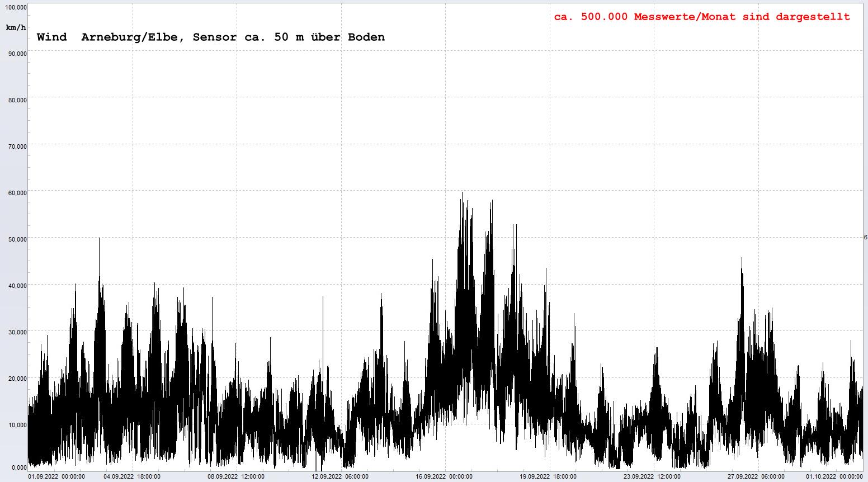The width and height of the screenshot is (868, 482).
Task: Select the 0,000 y-axis label
Action: click(x=19, y=467)
